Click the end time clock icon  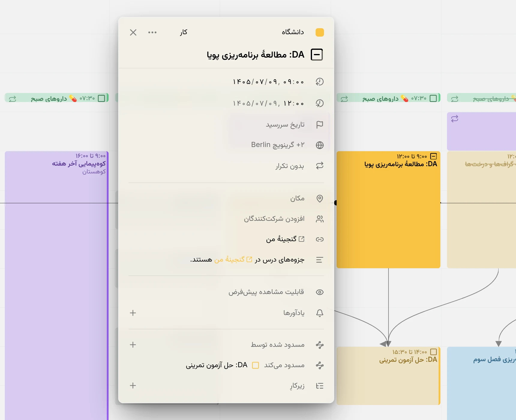pos(320,103)
